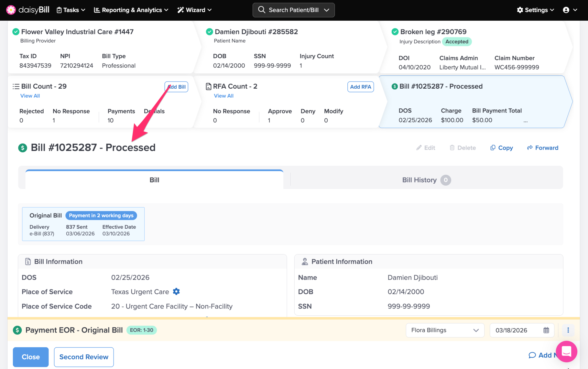588x369 pixels.
Task: Expand the Settings menu
Action: pyautogui.click(x=535, y=10)
